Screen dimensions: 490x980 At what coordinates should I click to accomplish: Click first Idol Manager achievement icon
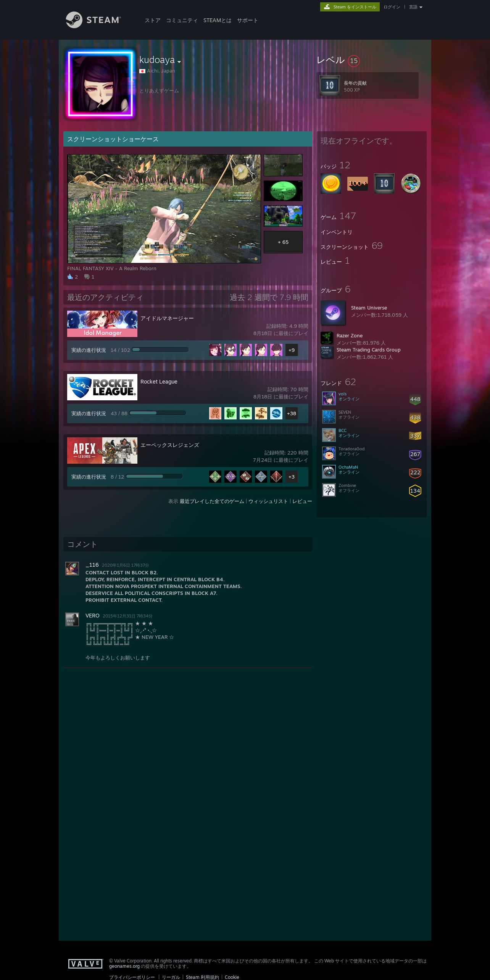pos(215,350)
